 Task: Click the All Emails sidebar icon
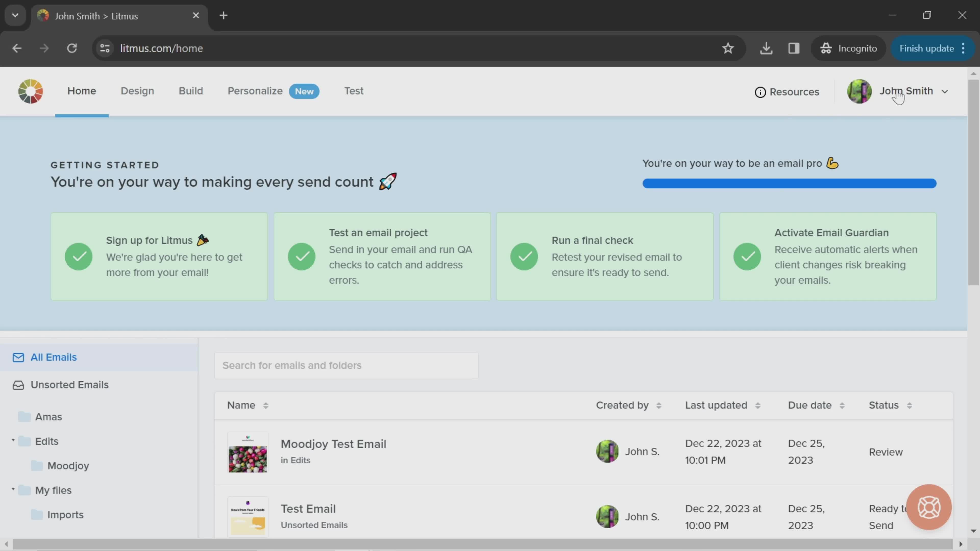[18, 357]
